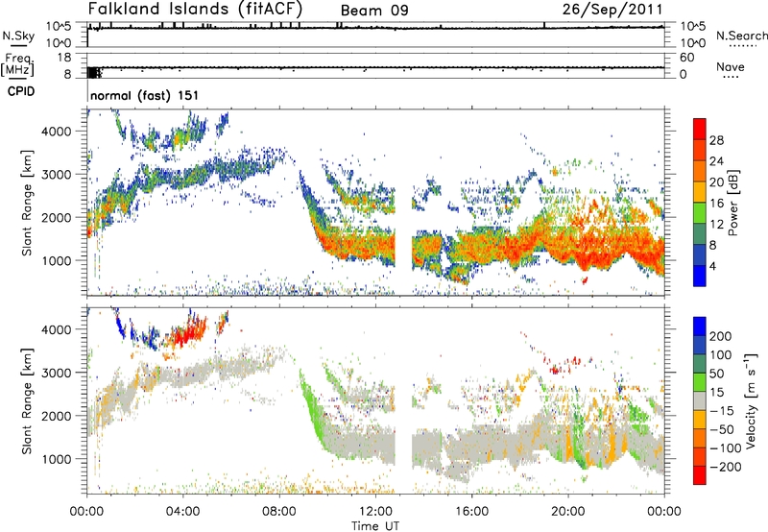Click the 'Beam 09' label
Viewport: 768px width, 532px height.
pos(374,11)
